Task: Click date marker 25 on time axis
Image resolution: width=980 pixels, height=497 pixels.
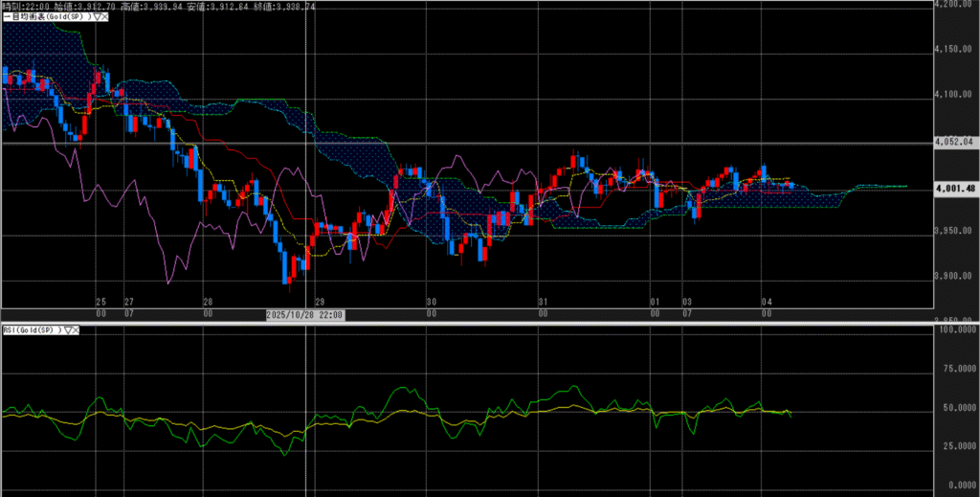Action: pyautogui.click(x=100, y=301)
